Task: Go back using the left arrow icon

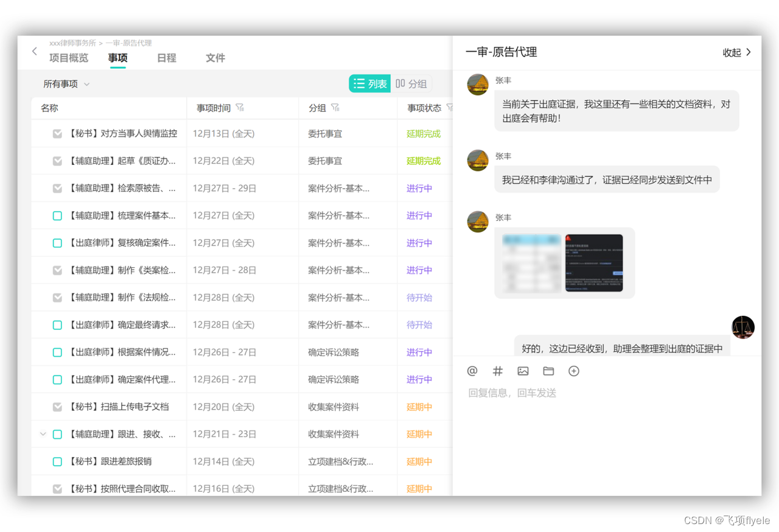Action: point(35,52)
